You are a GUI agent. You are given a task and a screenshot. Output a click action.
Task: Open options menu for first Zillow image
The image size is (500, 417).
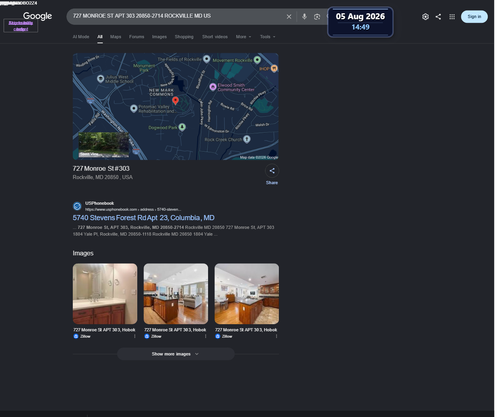click(x=135, y=336)
